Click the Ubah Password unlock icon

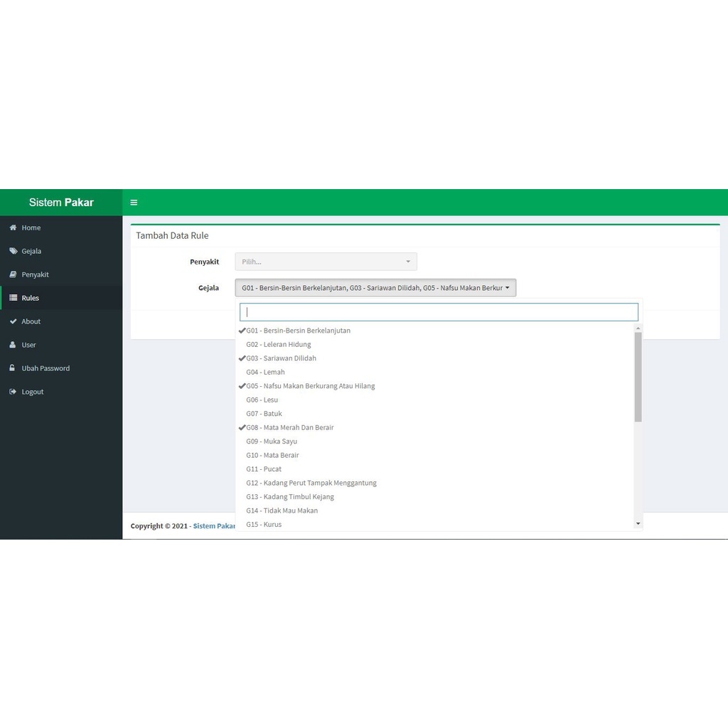pos(12,368)
